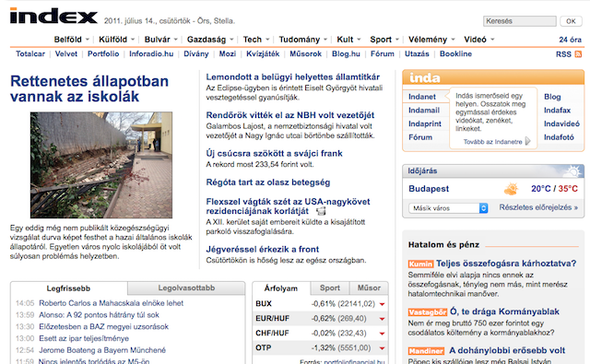The image size is (590, 364).
Task: Open the Másik város city dropdown
Action: (448, 208)
